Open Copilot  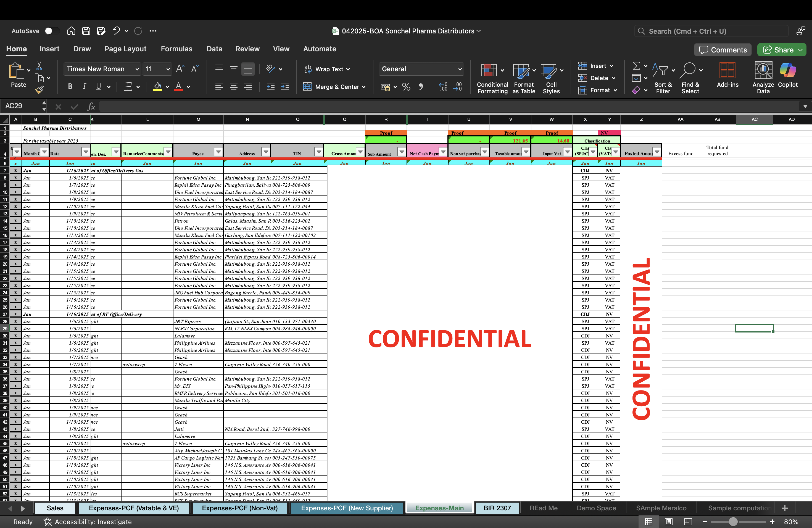787,75
